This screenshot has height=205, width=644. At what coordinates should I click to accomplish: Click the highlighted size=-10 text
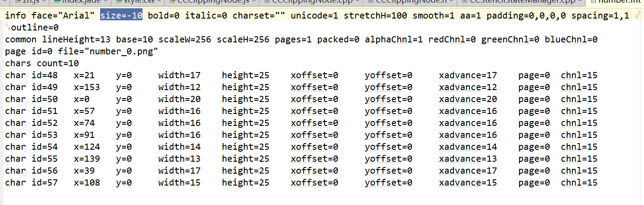click(121, 16)
